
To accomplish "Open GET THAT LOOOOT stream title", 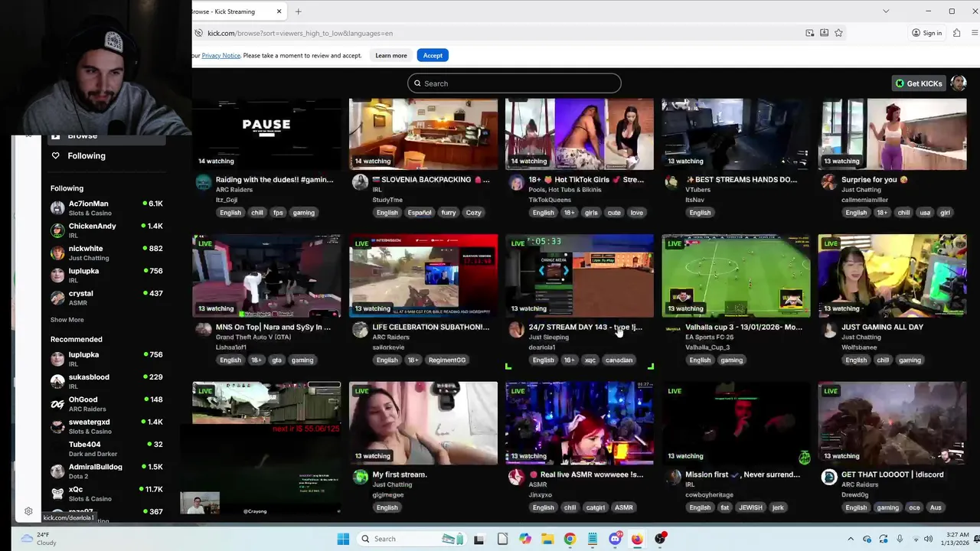I will pos(892,474).
